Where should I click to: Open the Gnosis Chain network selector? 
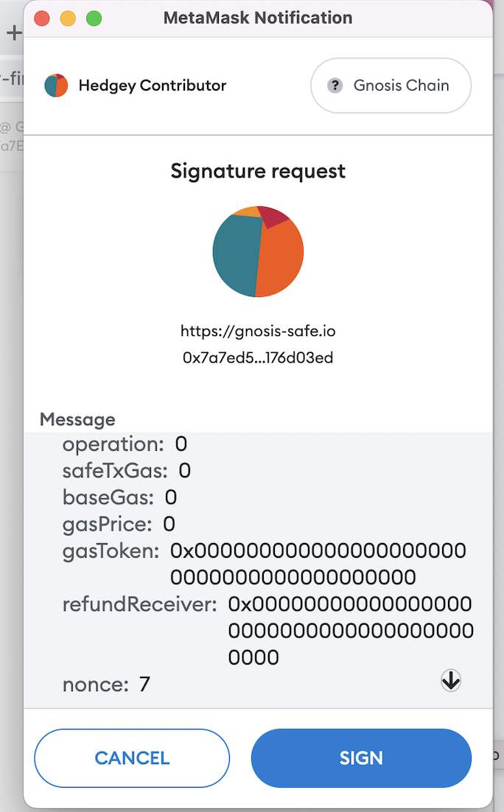[391, 85]
